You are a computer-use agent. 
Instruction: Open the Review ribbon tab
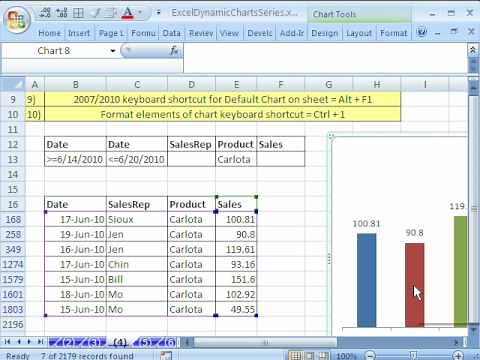pyautogui.click(x=201, y=33)
